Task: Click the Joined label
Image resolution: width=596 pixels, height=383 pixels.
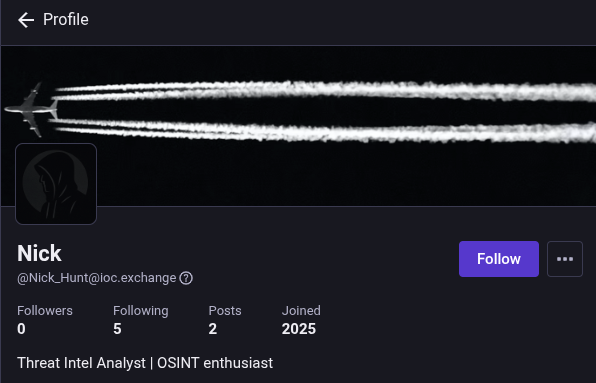Action: click(x=301, y=311)
